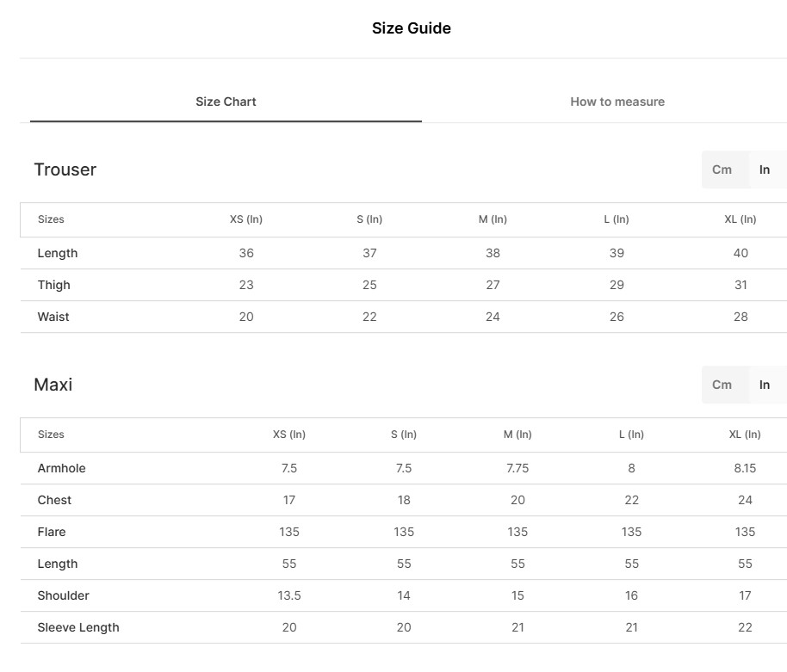Select the Armhole row label
The height and width of the screenshot is (672, 787).
[x=61, y=468]
